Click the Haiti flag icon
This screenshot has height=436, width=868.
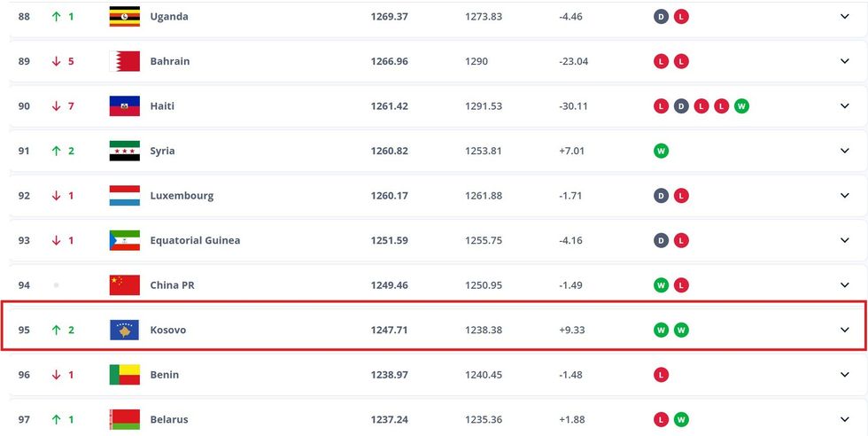[124, 106]
